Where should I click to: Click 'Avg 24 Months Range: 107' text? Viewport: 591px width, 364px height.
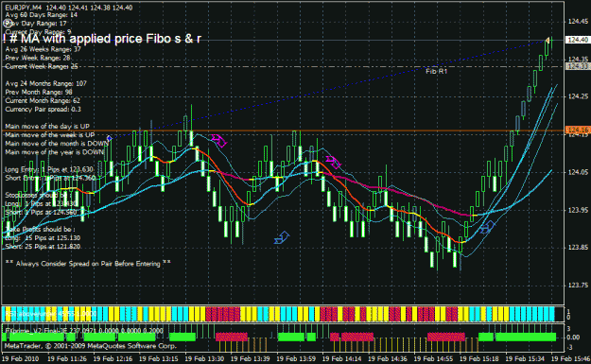click(46, 83)
